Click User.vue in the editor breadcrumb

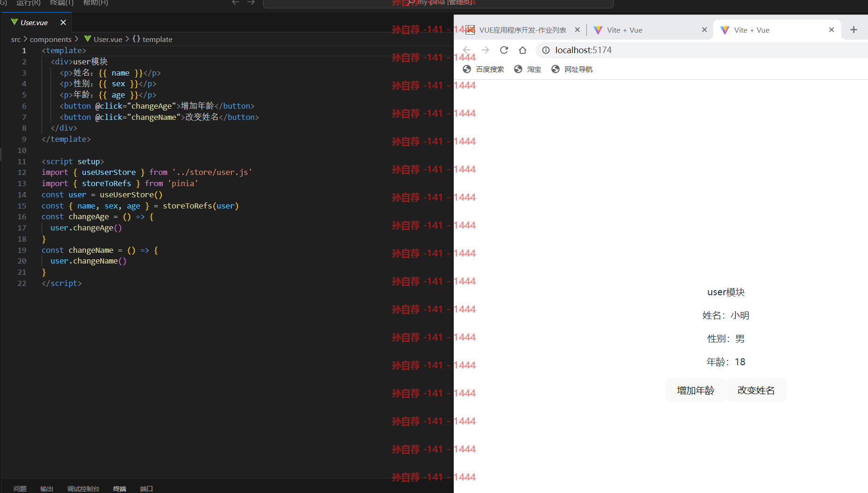coord(103,39)
